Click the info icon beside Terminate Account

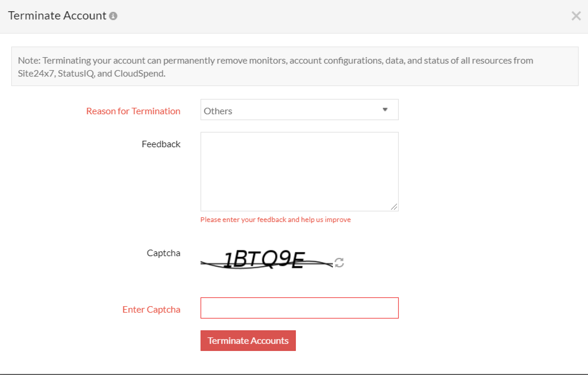click(113, 16)
